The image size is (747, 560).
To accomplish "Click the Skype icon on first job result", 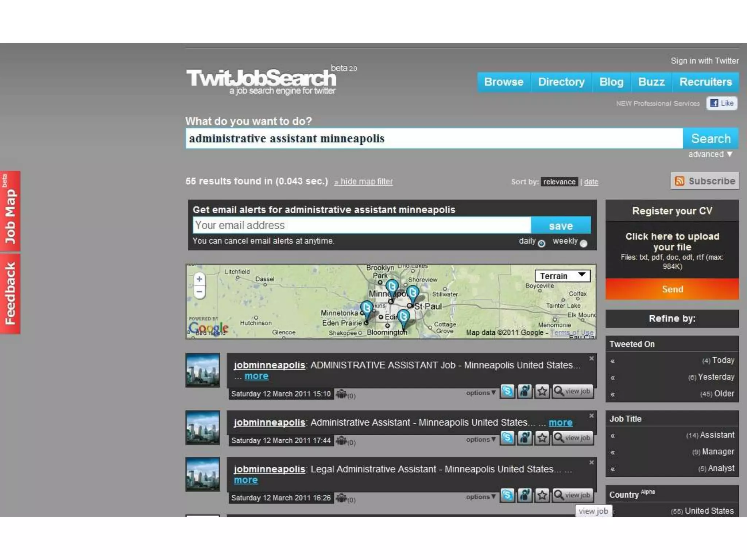I will click(507, 391).
